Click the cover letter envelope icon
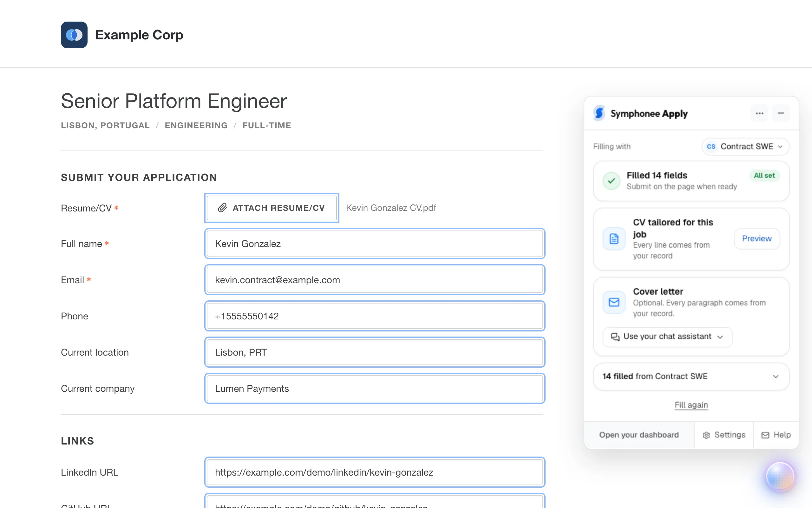The width and height of the screenshot is (812, 508). (x=614, y=302)
